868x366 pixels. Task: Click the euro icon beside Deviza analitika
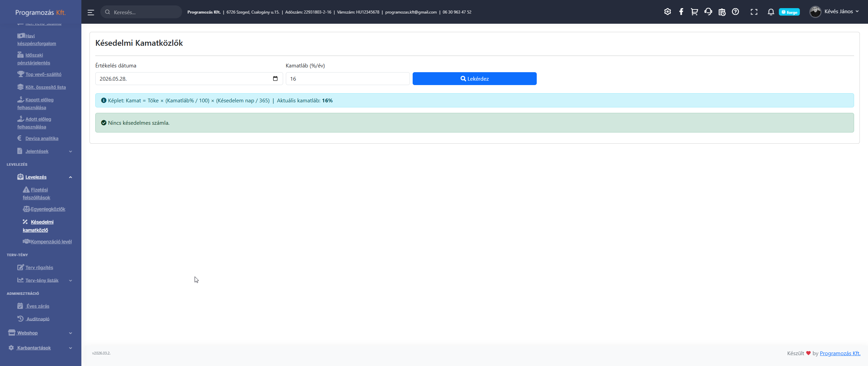coord(19,138)
